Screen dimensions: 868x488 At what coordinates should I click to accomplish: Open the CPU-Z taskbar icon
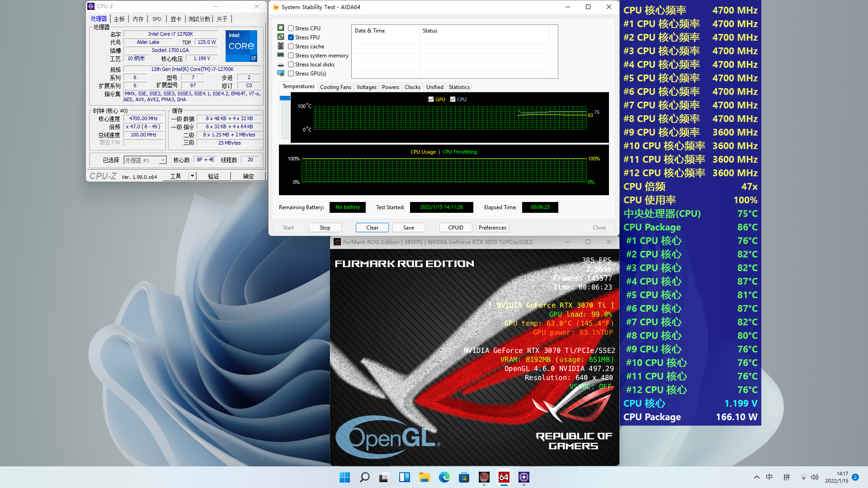[524, 477]
